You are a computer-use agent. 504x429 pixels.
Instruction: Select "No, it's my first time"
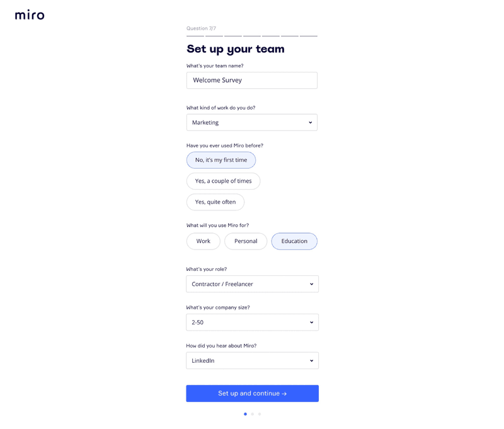click(x=220, y=160)
